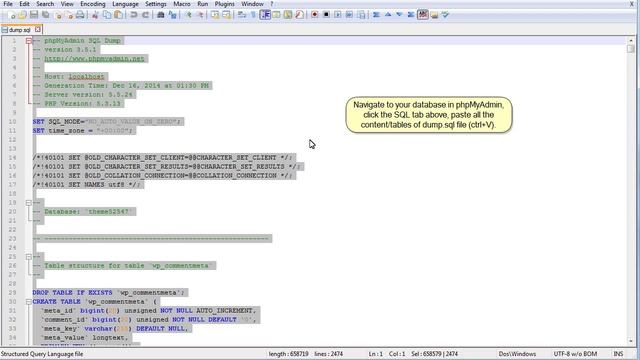Undo the last action via toolbar

tap(133, 15)
